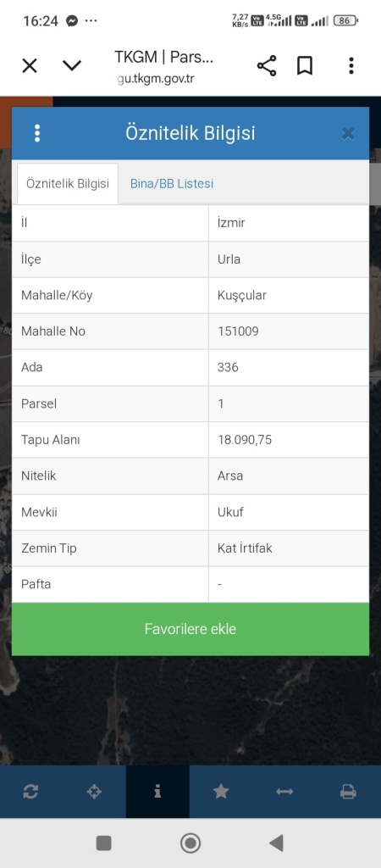
Task: Switch to Bina/BB Listesi tab
Action: [x=172, y=184]
